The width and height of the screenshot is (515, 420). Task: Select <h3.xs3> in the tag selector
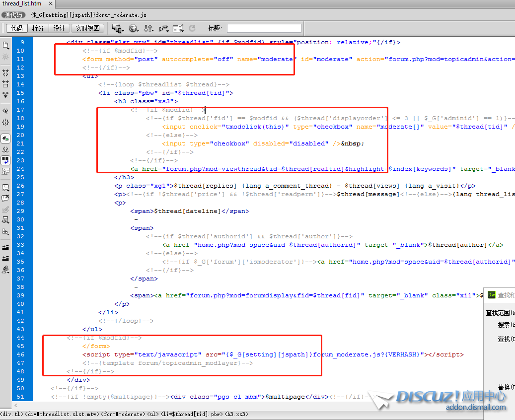pos(236,414)
